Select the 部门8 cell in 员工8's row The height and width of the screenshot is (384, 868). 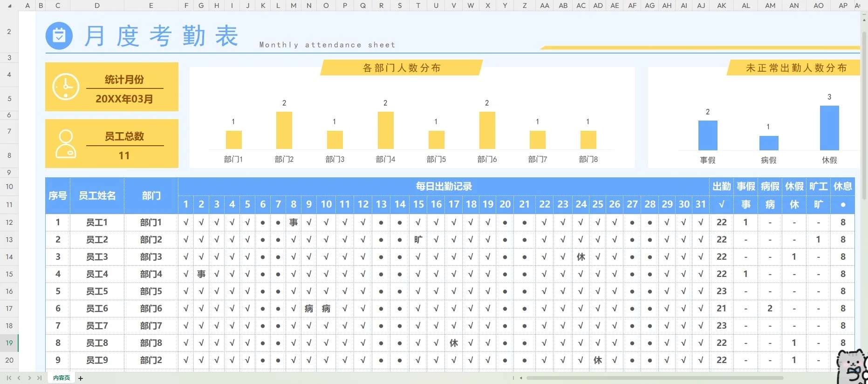151,343
